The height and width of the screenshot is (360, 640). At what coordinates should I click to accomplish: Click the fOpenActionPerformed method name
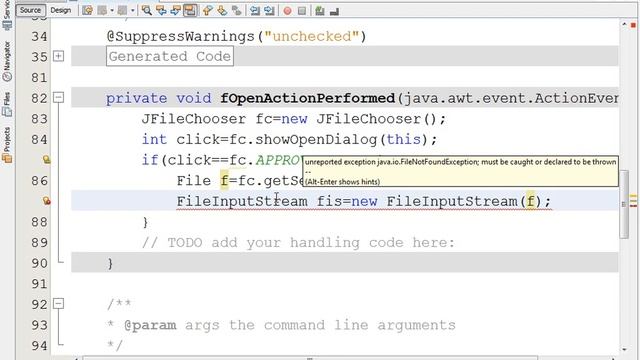pos(308,98)
